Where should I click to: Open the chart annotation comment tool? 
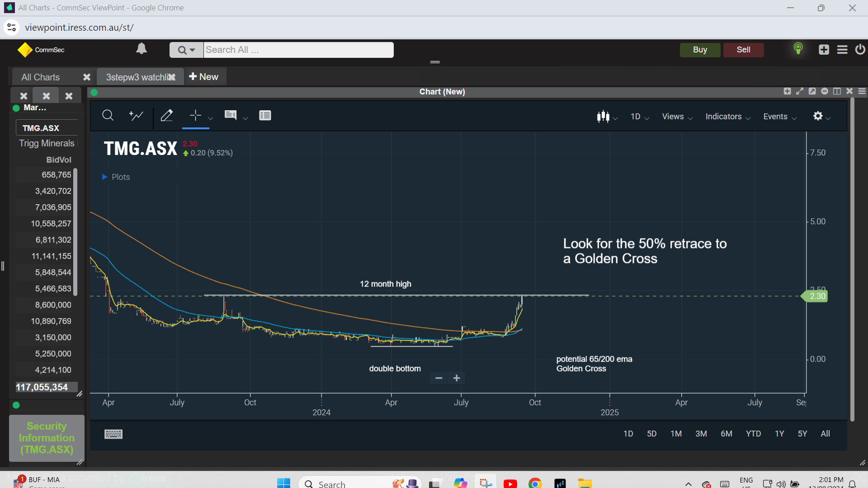pyautogui.click(x=231, y=115)
